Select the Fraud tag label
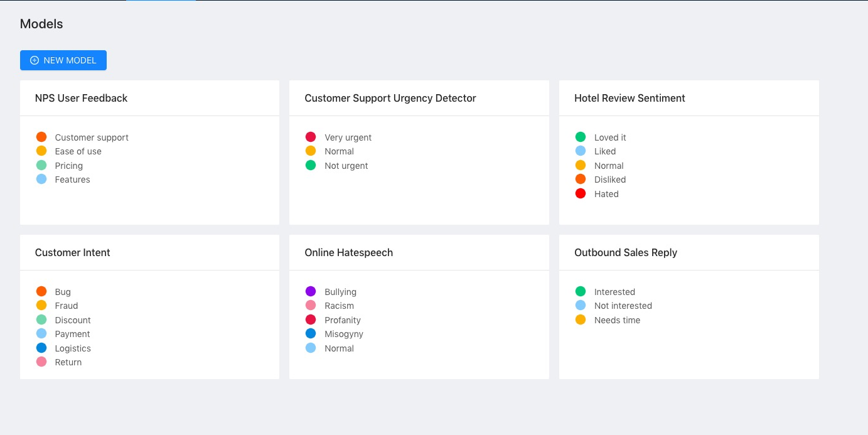 pyautogui.click(x=67, y=306)
